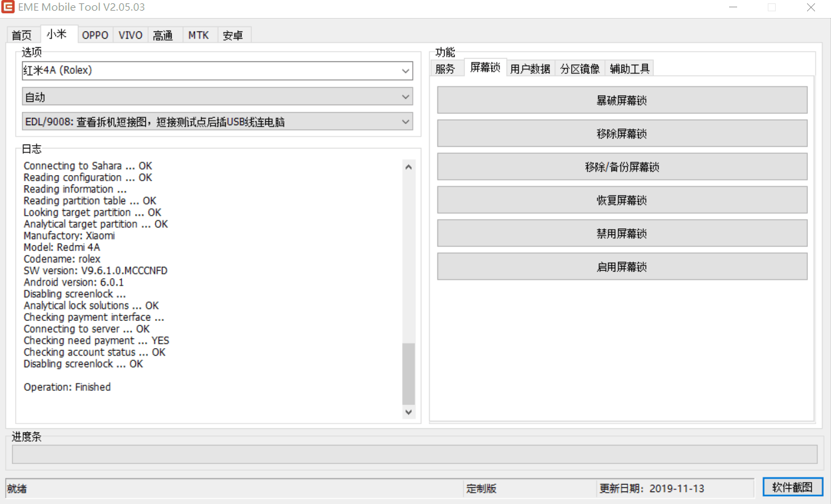Minimize the EME Mobile Tool window
This screenshot has width=831, height=504.
tap(732, 7)
